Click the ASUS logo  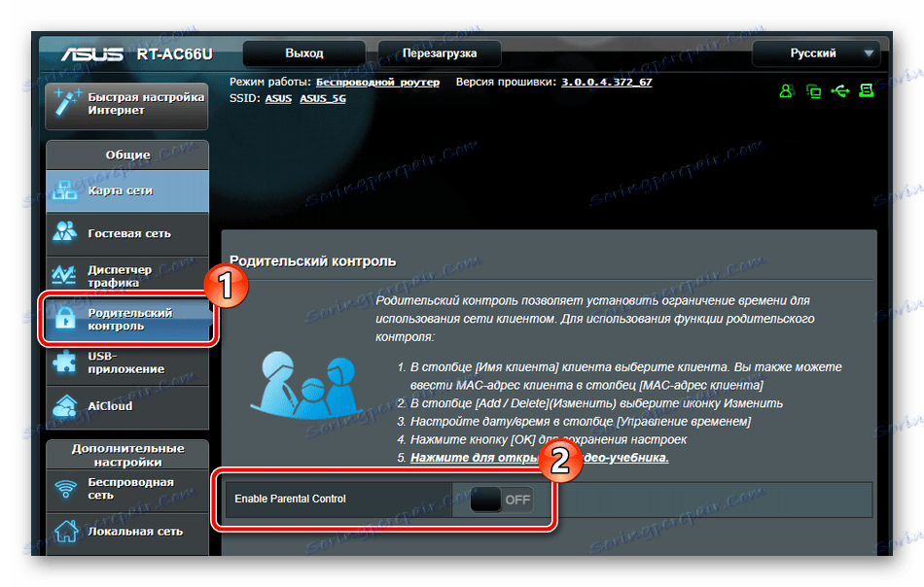92,54
